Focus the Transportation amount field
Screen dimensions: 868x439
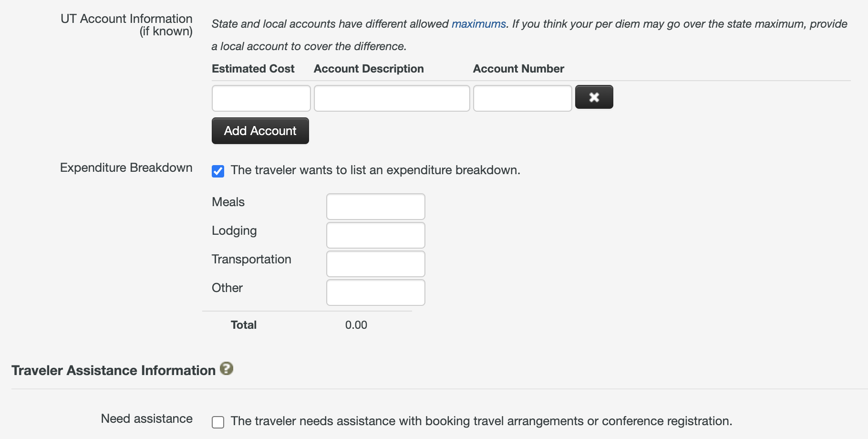(375, 264)
